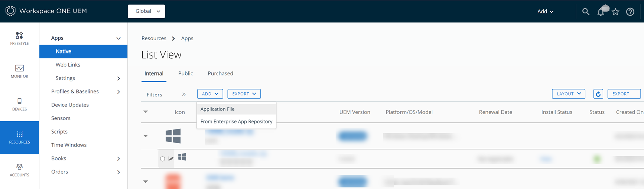Expand Profiles & Baselines submenu arrow
The width and height of the screenshot is (644, 189).
[x=118, y=92]
